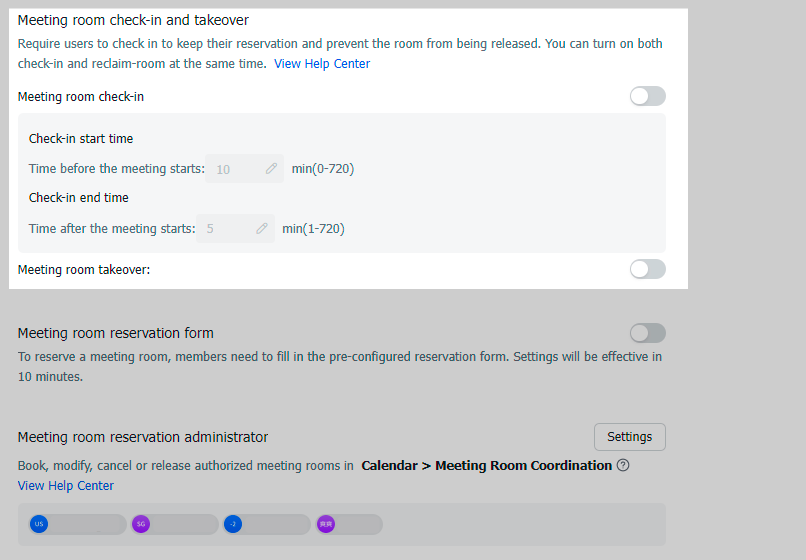Image resolution: width=806 pixels, height=560 pixels.
Task: Open View Help Center link under administrator section
Action: point(66,486)
